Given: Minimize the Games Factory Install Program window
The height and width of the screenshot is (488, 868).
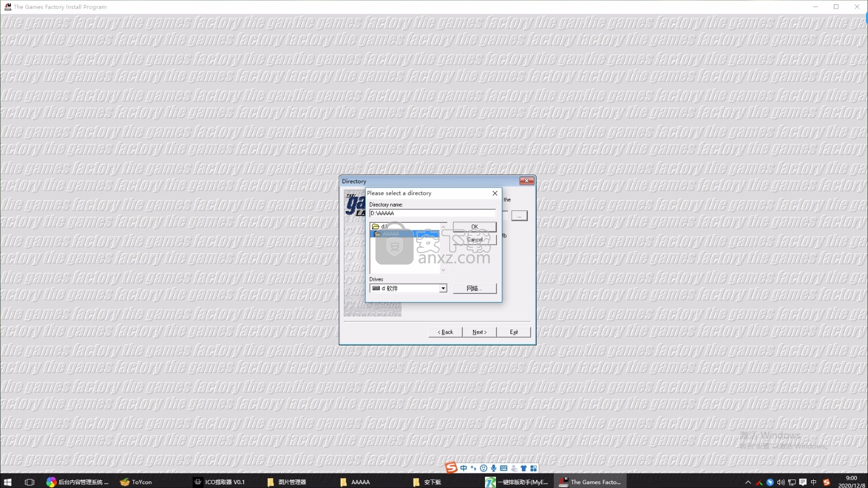Looking at the screenshot, I should click(815, 7).
